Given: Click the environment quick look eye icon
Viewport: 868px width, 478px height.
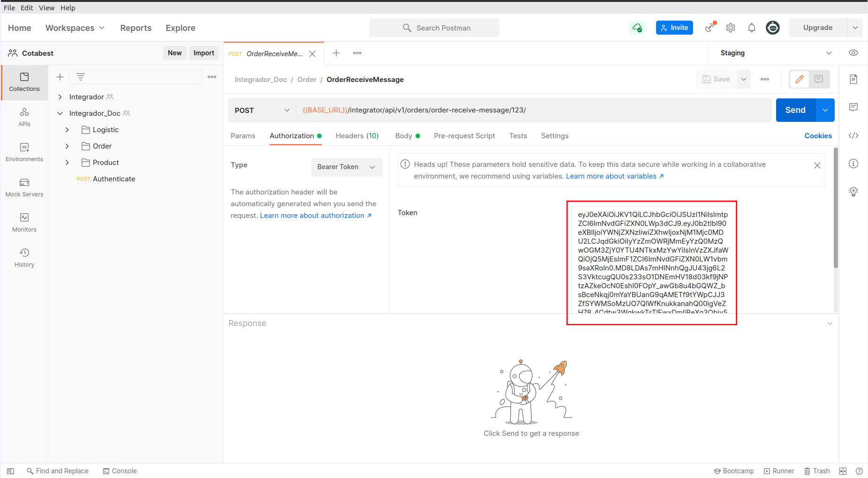Looking at the screenshot, I should click(853, 53).
